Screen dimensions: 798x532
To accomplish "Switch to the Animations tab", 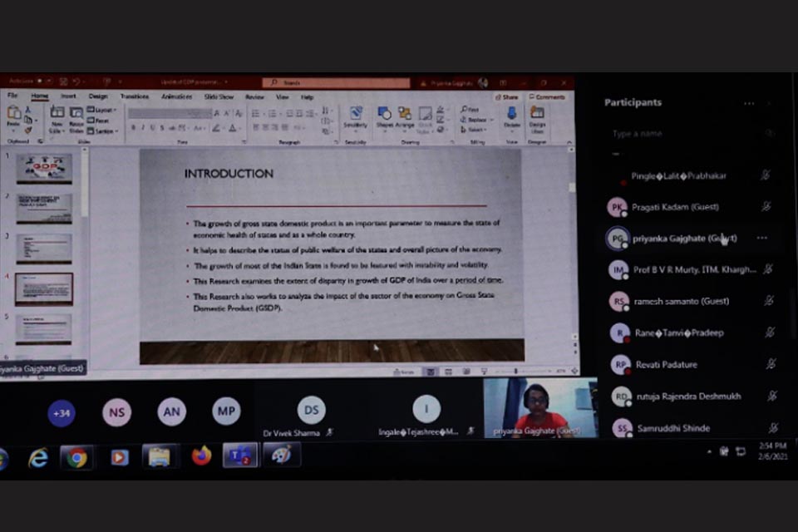I will pos(176,96).
